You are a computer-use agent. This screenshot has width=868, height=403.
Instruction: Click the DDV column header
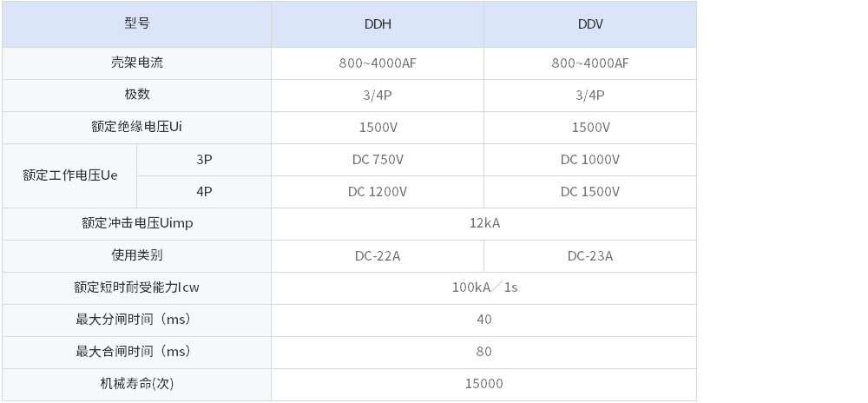(590, 24)
